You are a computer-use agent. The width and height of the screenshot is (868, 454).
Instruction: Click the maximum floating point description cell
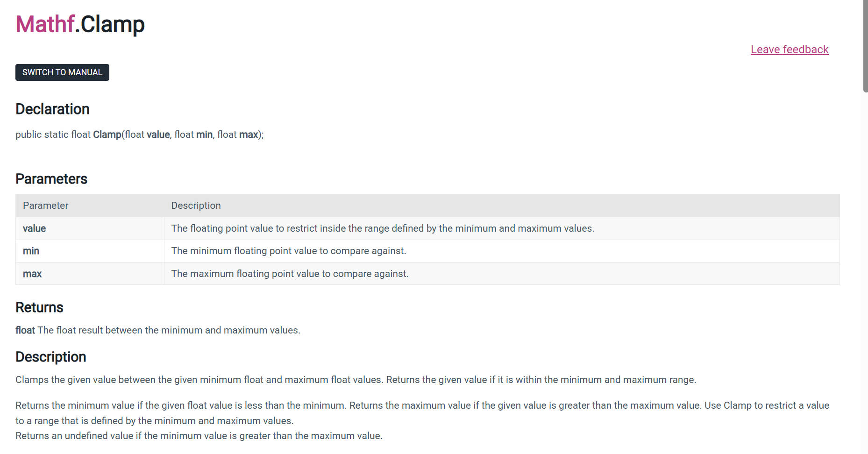(290, 274)
